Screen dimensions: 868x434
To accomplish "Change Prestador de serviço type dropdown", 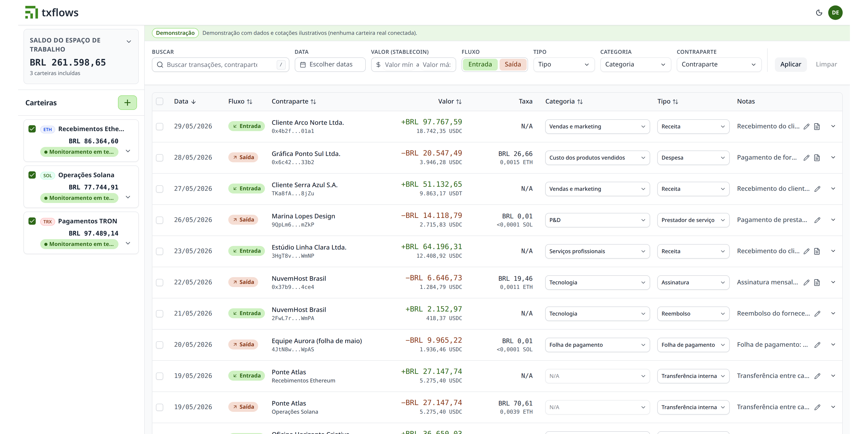I will point(693,220).
